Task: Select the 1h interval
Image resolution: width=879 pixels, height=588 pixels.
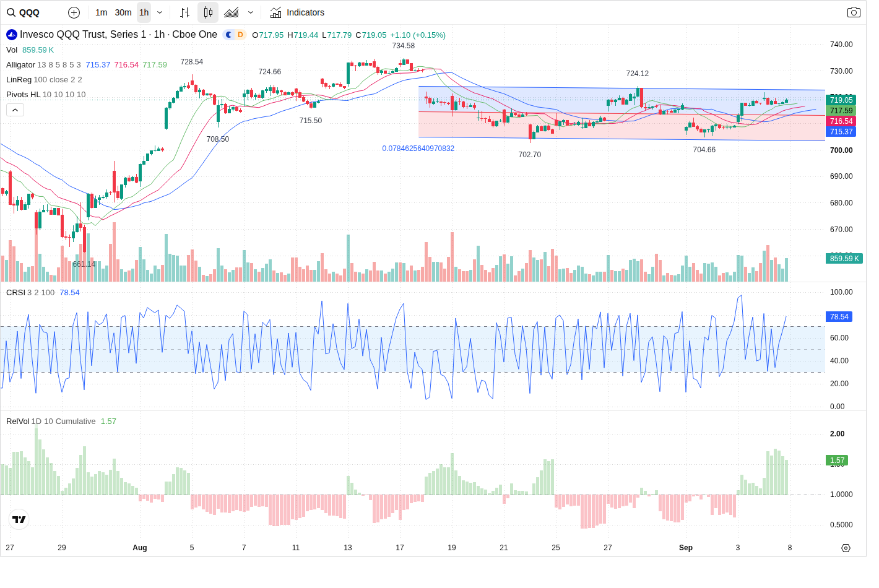Action: click(x=144, y=12)
